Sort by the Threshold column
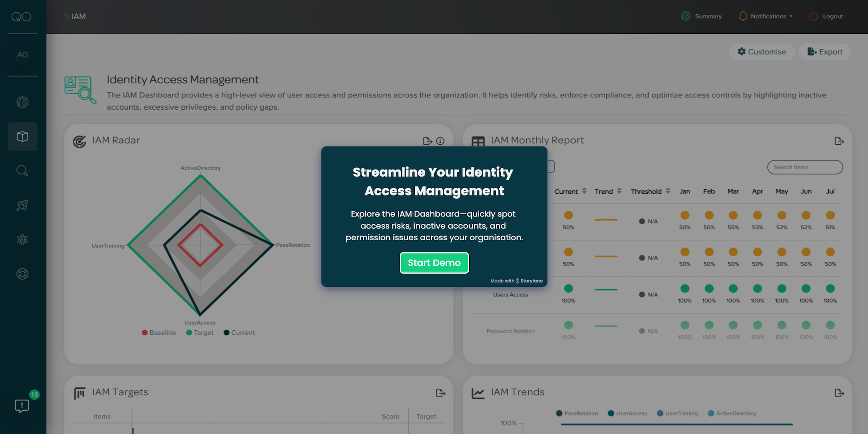868x434 pixels. click(x=650, y=191)
